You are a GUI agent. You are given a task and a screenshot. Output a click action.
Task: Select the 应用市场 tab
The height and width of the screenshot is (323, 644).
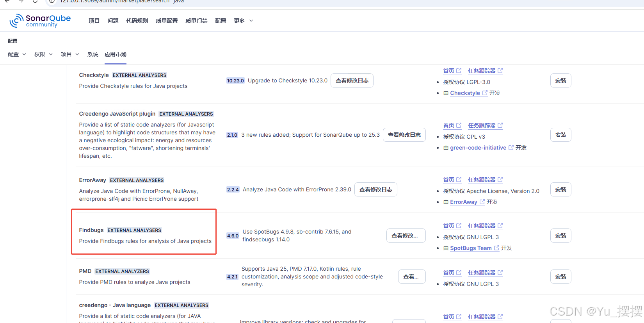116,54
